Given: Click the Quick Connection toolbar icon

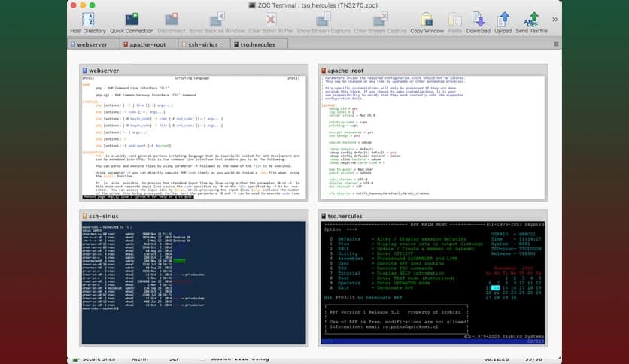Looking at the screenshot, I should (132, 20).
